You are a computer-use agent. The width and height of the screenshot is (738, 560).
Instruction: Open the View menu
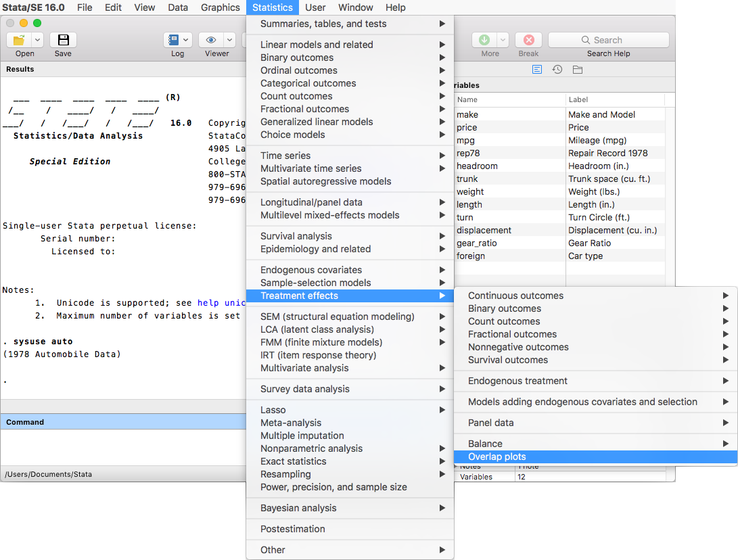click(x=145, y=7)
